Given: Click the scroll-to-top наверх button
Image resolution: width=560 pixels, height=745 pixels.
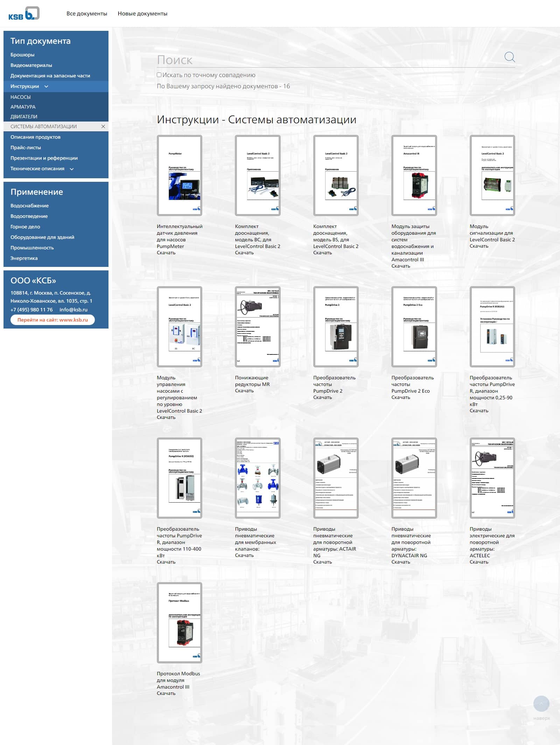Looking at the screenshot, I should coord(541,704).
